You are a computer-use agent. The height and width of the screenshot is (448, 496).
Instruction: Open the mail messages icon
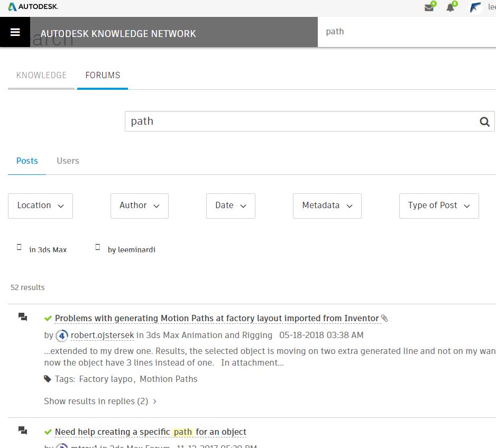point(429,7)
